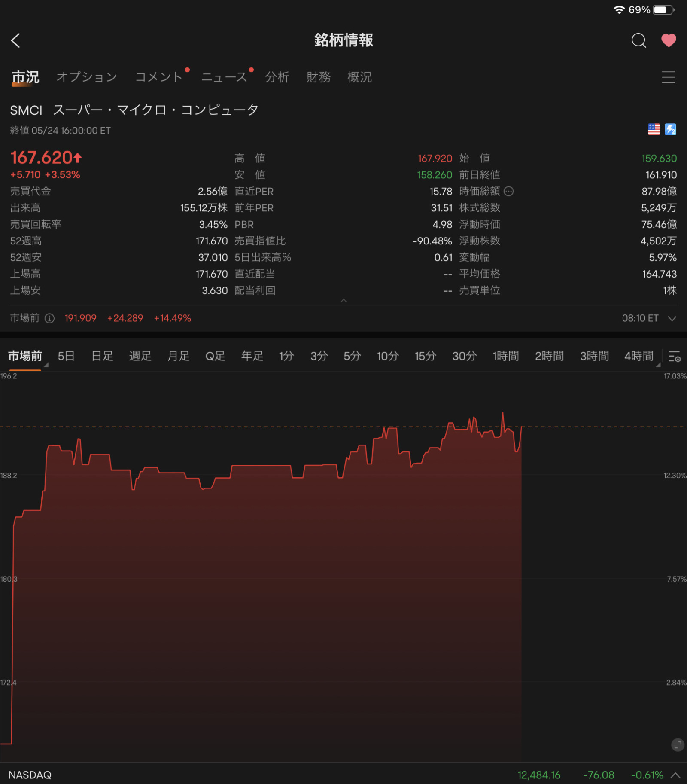Open the オプション tab

tap(87, 77)
